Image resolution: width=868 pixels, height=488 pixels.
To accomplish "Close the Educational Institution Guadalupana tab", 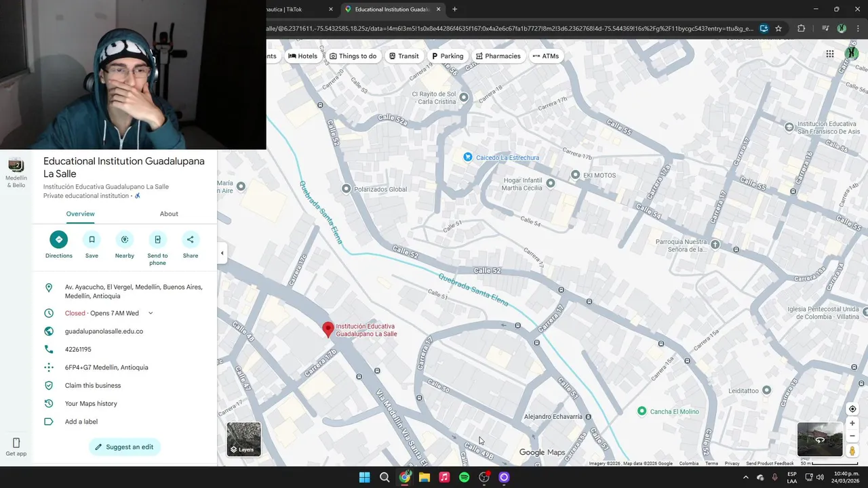I will (x=439, y=9).
